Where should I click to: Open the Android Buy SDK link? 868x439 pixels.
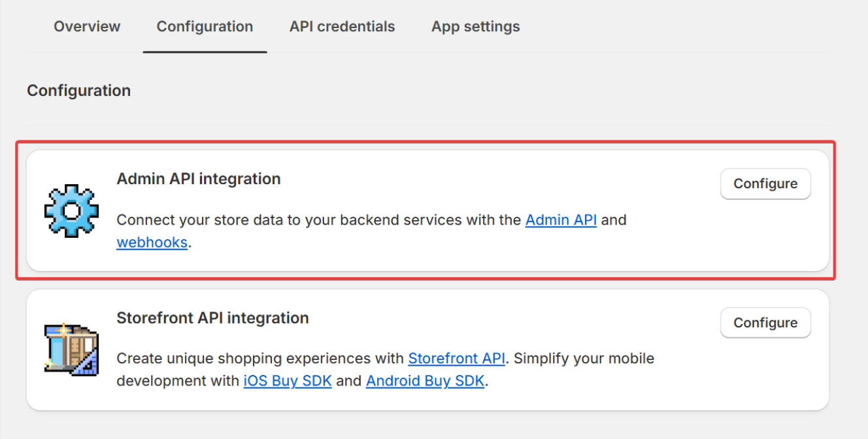click(x=425, y=381)
